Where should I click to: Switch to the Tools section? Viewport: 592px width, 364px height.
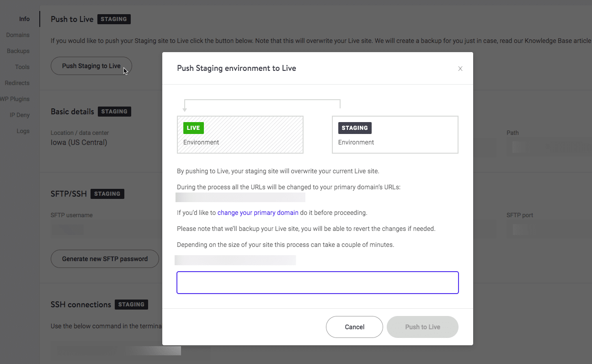(x=23, y=67)
